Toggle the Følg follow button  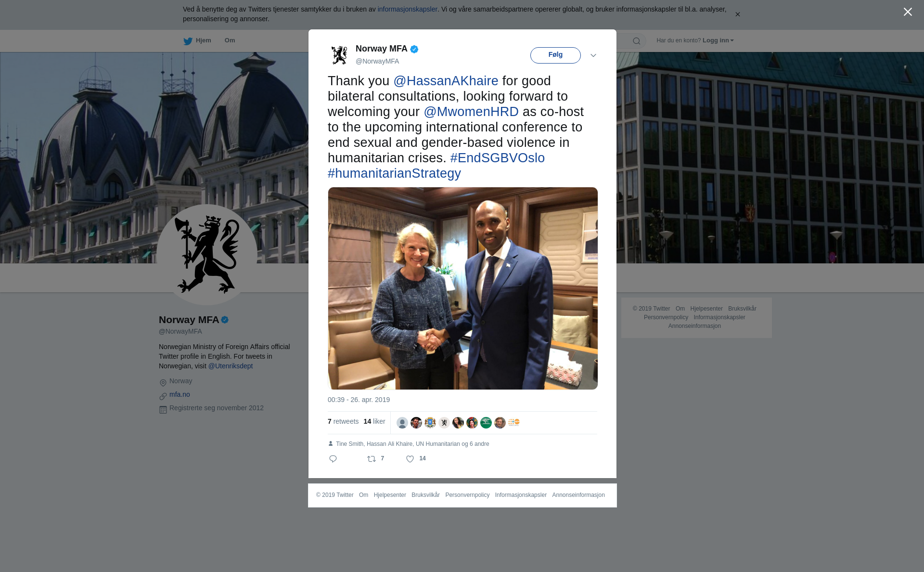[x=555, y=55]
